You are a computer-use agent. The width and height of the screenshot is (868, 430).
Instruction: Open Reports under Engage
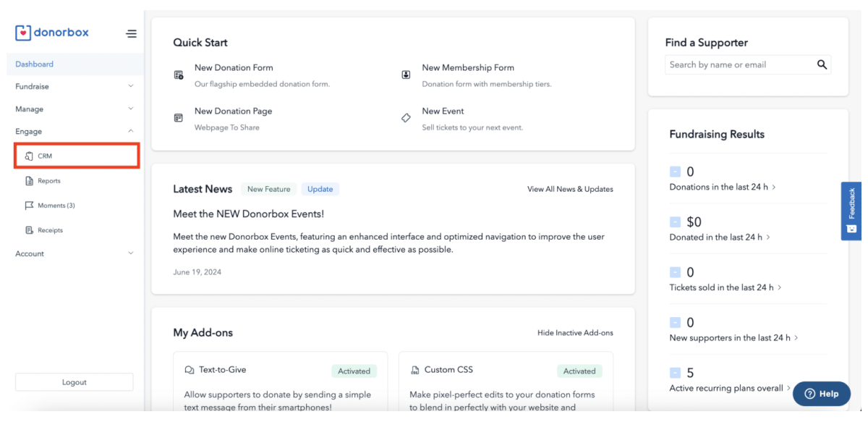pyautogui.click(x=49, y=181)
